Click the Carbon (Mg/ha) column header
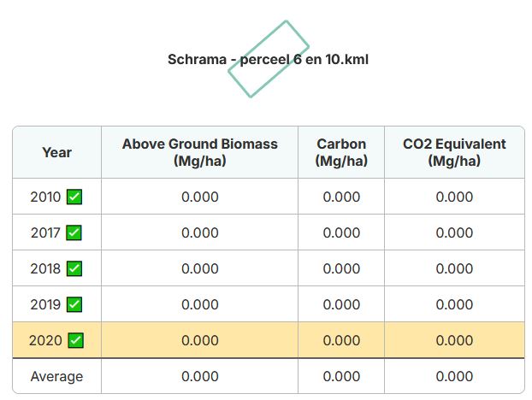 point(341,152)
